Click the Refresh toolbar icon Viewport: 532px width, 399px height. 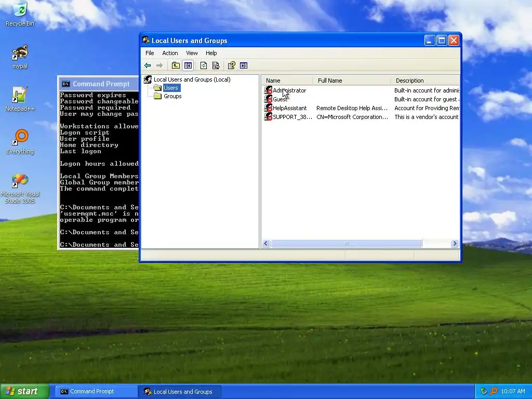pyautogui.click(x=204, y=65)
